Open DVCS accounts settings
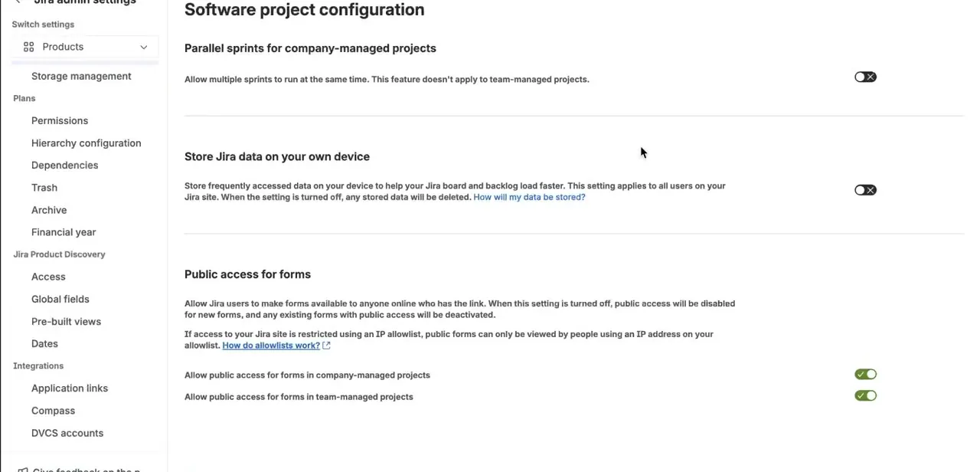980x472 pixels. click(x=67, y=433)
